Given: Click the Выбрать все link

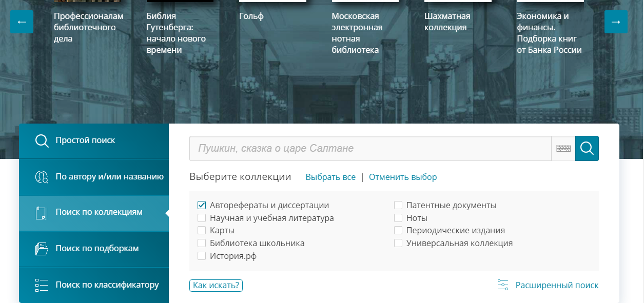Looking at the screenshot, I should (x=330, y=177).
